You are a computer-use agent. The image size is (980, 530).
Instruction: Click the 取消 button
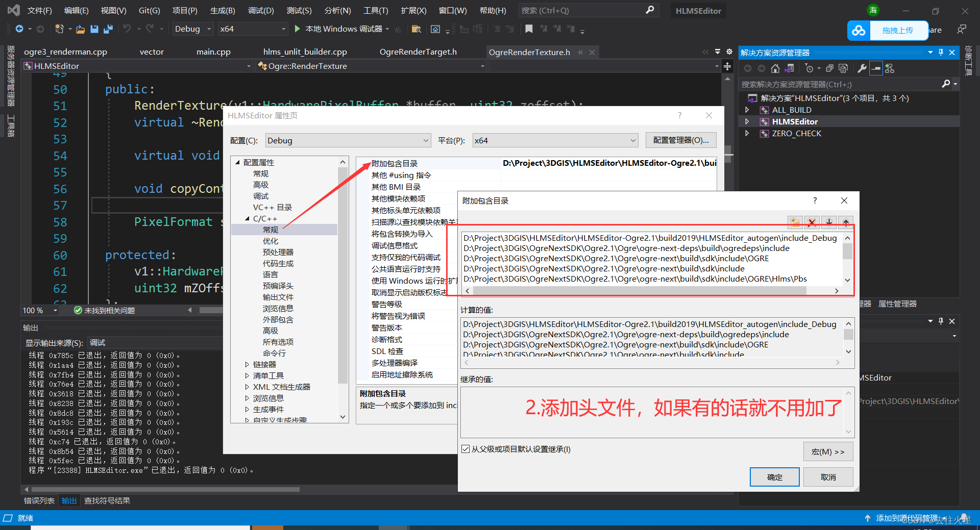pos(828,477)
